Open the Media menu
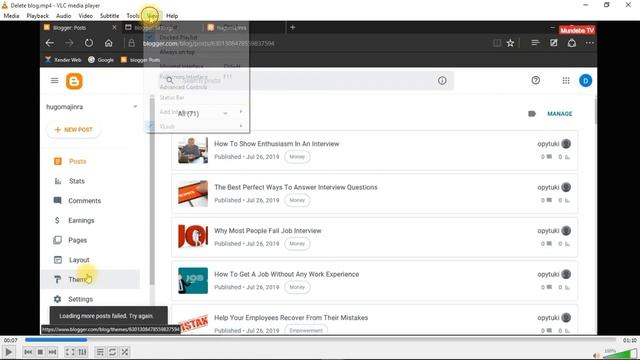 point(11,16)
